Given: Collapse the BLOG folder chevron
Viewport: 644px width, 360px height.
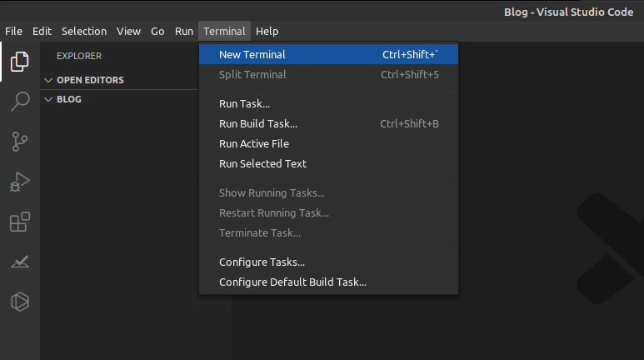Looking at the screenshot, I should point(48,99).
